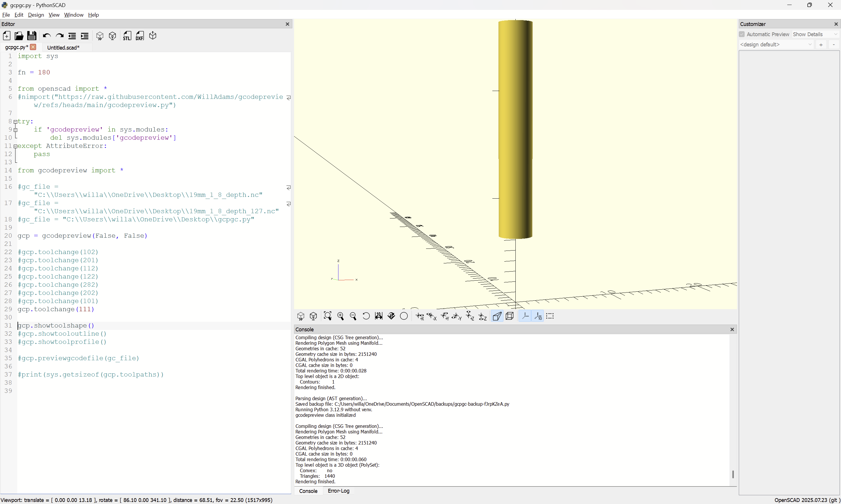Click the Render icon in editor toolbar
The width and height of the screenshot is (841, 504).
[112, 36]
